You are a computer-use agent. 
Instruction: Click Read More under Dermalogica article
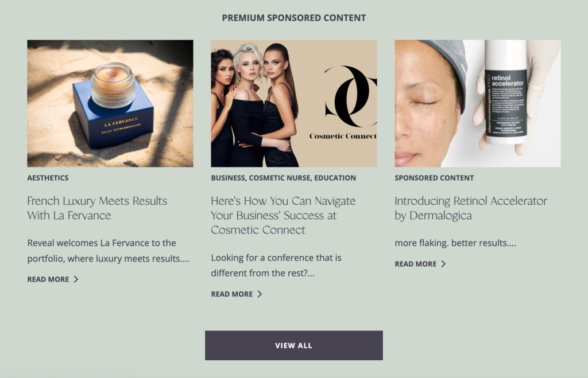(416, 264)
